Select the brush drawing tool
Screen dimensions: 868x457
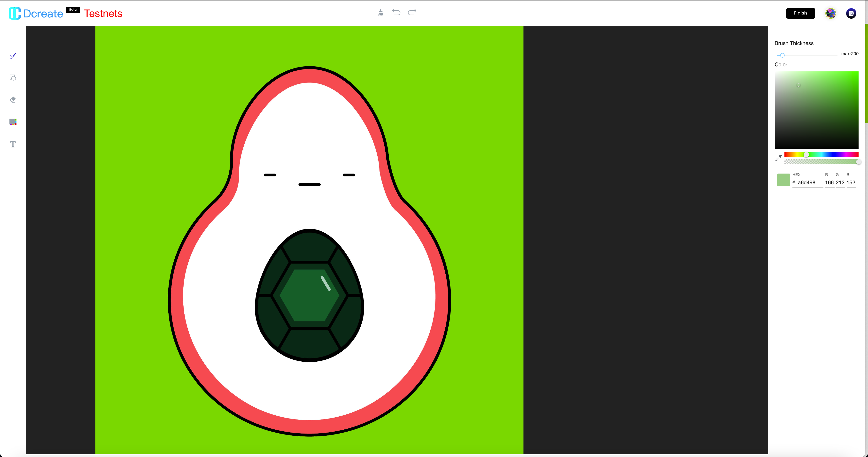click(13, 56)
